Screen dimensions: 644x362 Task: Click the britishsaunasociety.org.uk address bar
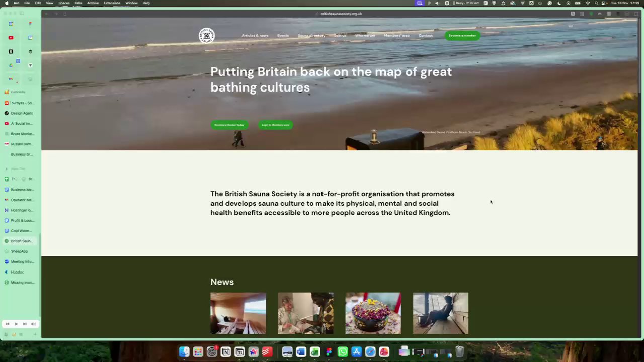point(341,14)
